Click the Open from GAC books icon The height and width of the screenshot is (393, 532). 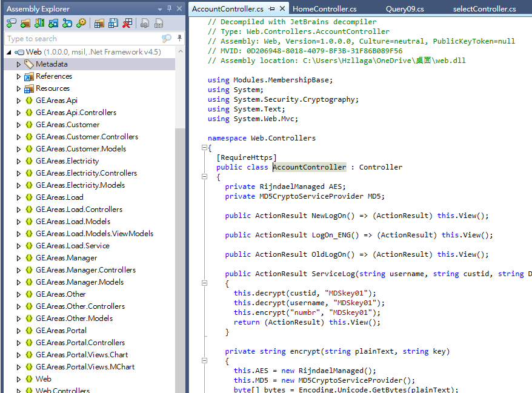pyautogui.click(x=39, y=23)
